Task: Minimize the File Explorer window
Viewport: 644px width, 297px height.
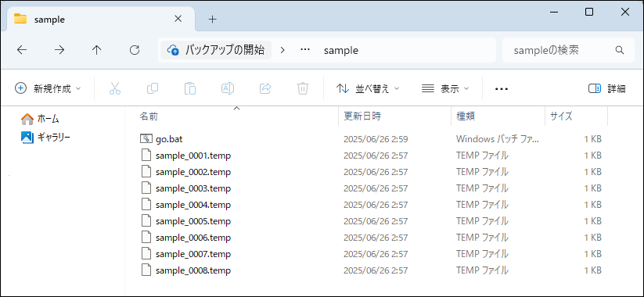Action: pyautogui.click(x=555, y=12)
